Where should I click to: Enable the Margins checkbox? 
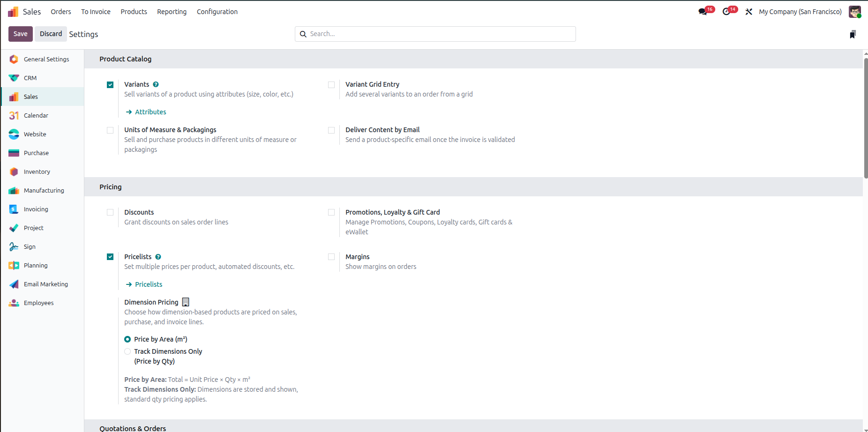coord(331,257)
